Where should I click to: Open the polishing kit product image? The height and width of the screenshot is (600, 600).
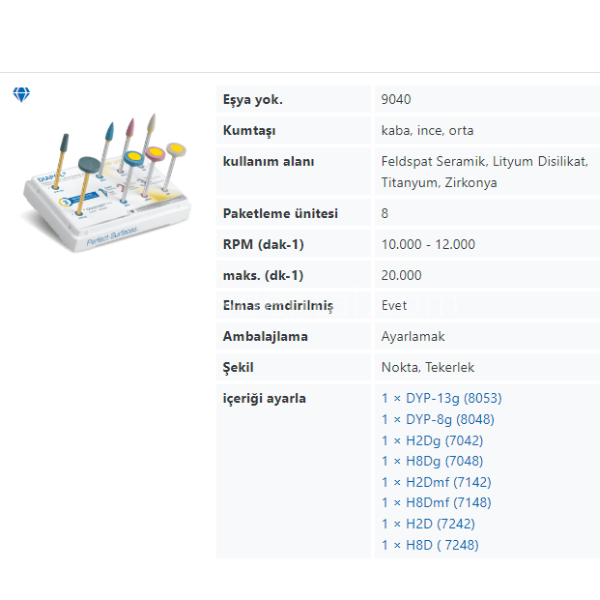click(107, 183)
